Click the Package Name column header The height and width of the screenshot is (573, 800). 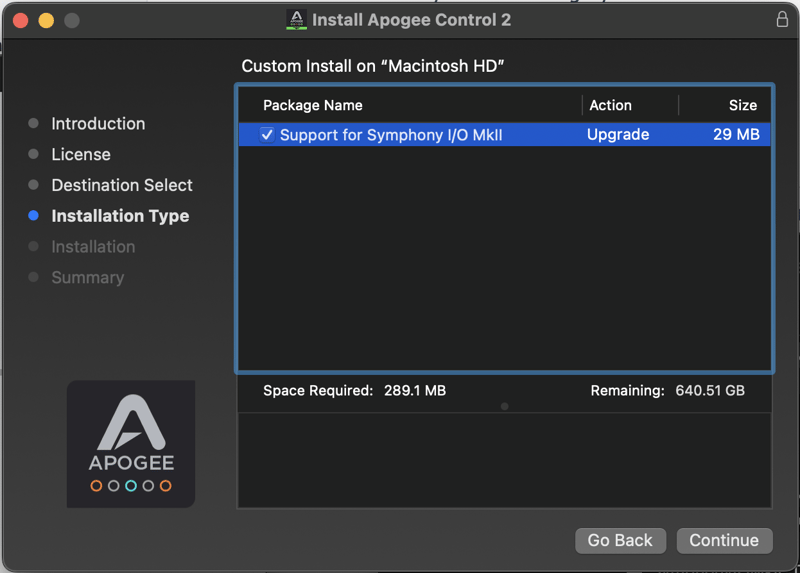pos(313,105)
